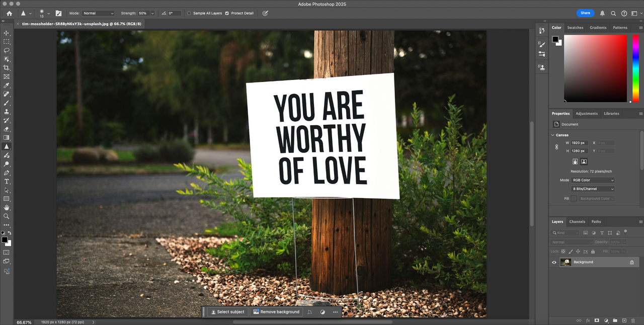Viewport: 644px width, 325px height.
Task: Create a new group folder icon
Action: tap(615, 320)
